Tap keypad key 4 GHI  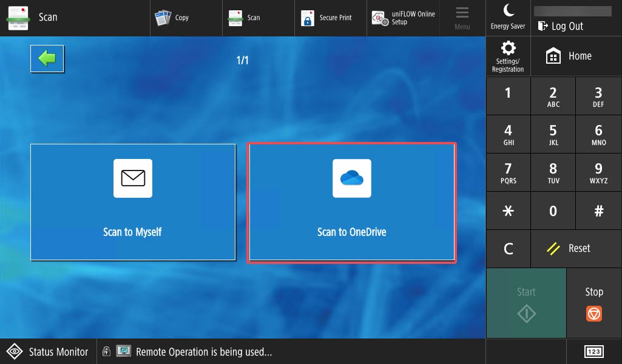click(508, 134)
